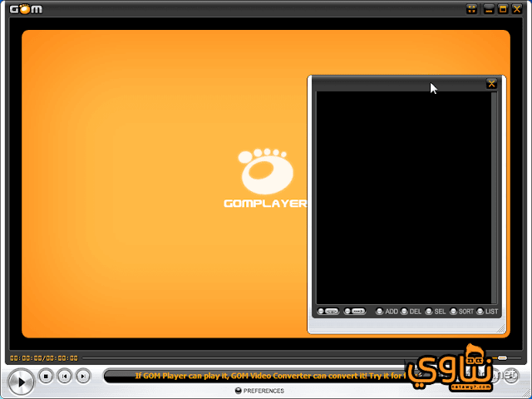The height and width of the screenshot is (399, 532).
Task: Add a file via playlist ADD button
Action: tap(387, 312)
